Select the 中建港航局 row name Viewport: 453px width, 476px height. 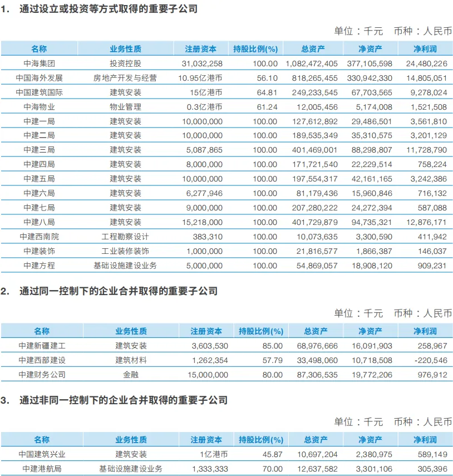(x=42, y=469)
